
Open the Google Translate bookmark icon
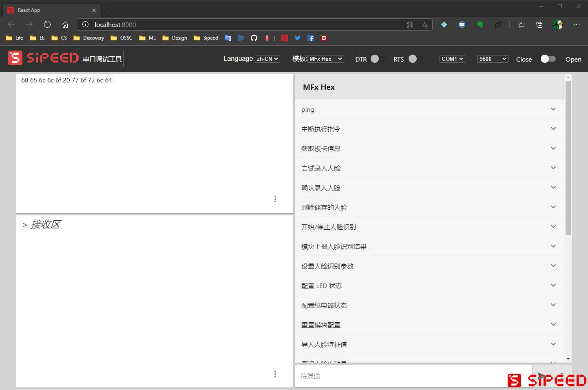[x=228, y=38]
